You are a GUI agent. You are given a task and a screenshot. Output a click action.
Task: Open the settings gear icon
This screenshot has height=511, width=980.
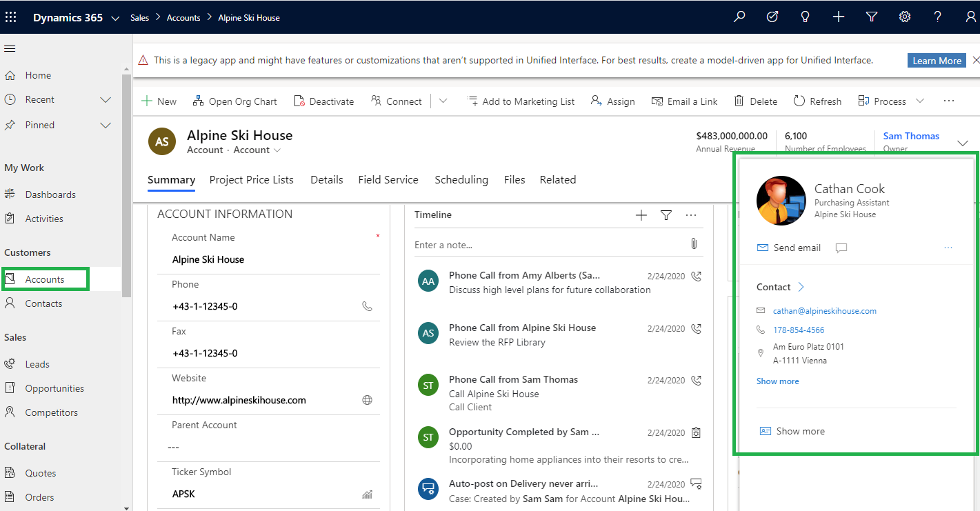click(x=905, y=17)
